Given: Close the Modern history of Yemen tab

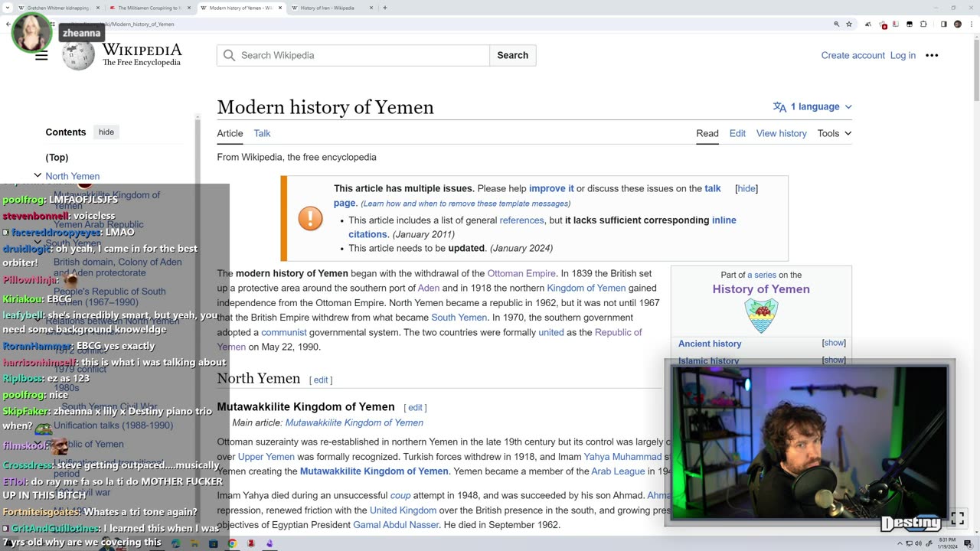Looking at the screenshot, I should (280, 8).
